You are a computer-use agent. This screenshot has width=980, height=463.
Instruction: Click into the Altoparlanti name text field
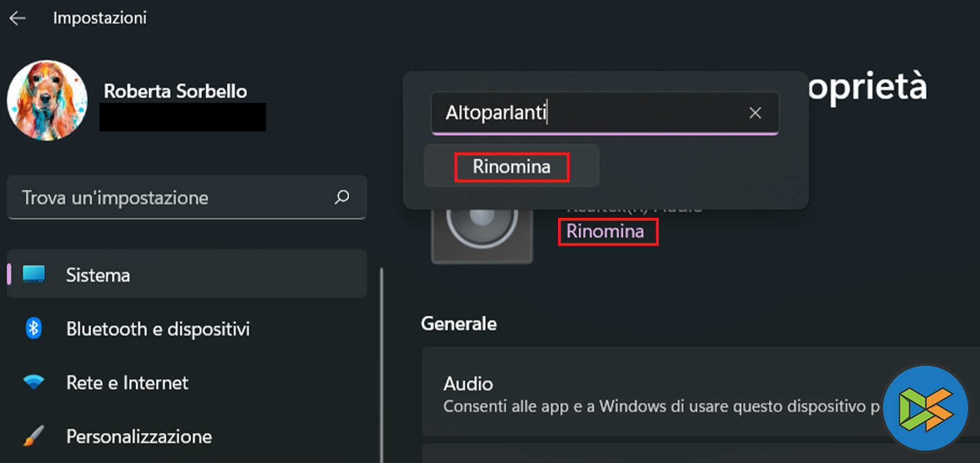(585, 113)
